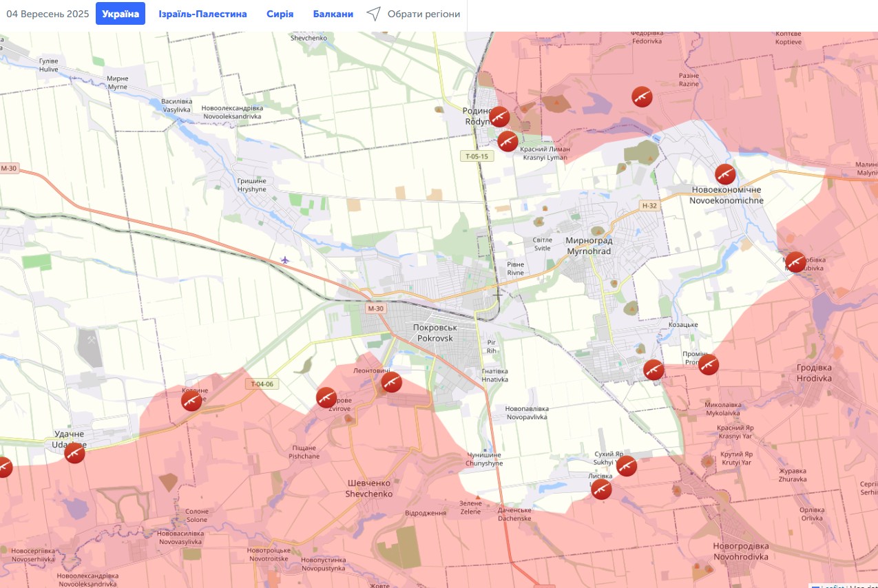Open the date selector 04 Вересень 2025

48,14
